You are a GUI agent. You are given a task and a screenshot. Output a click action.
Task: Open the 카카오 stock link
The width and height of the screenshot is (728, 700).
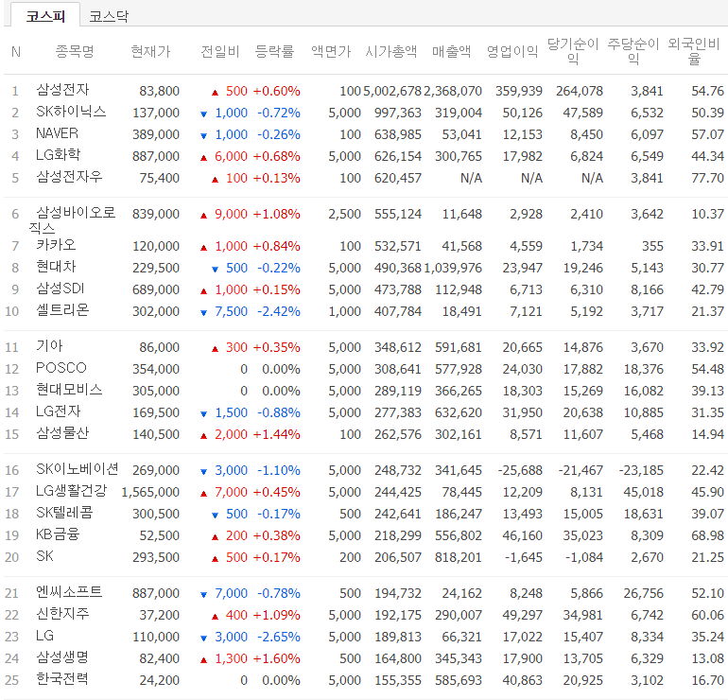click(x=56, y=245)
